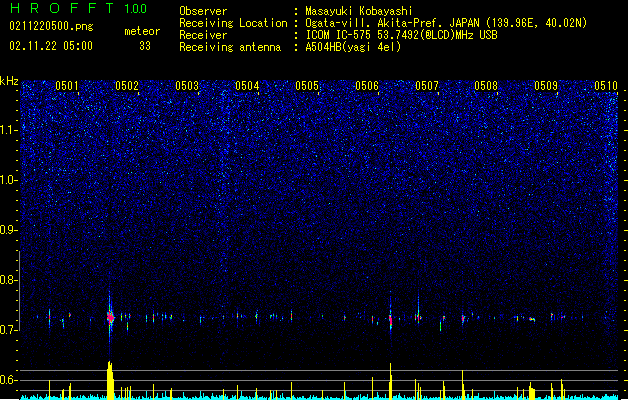The height and width of the screenshot is (400, 629).
Task: Click the 0504 time marker label
Action: point(247,86)
